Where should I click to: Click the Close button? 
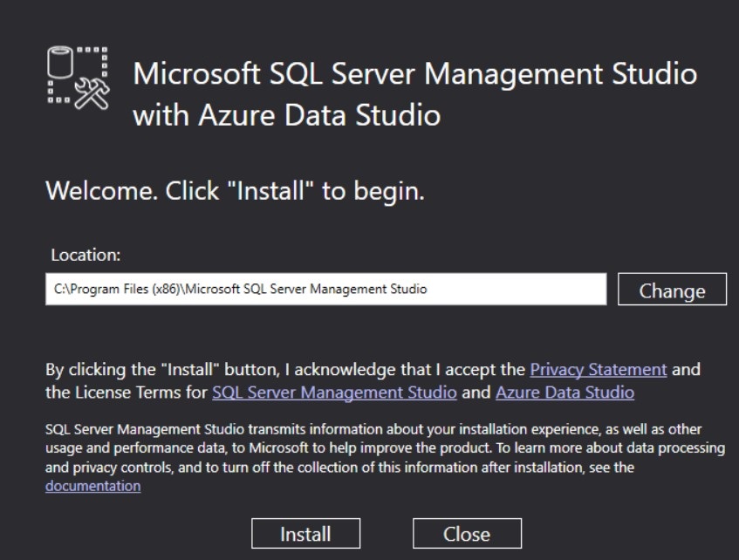click(467, 534)
